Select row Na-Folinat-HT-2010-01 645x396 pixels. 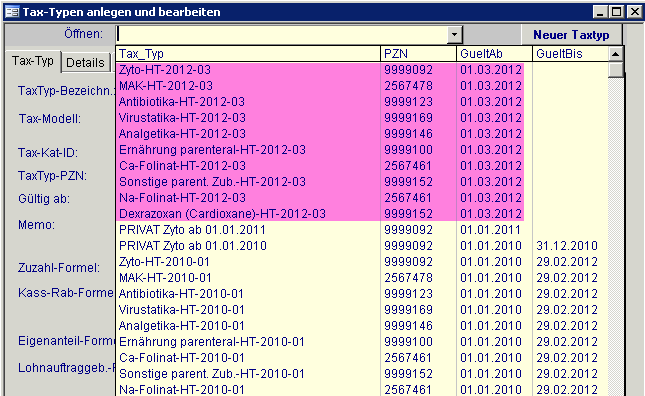coord(362,389)
